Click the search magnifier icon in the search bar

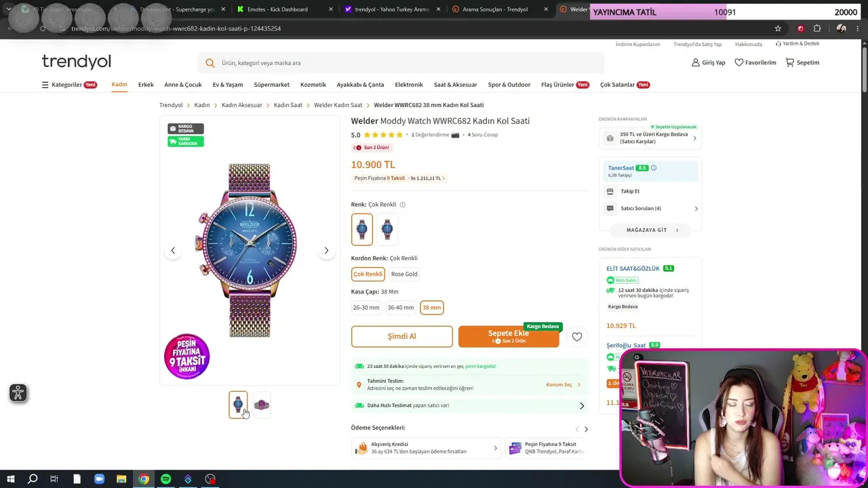(210, 63)
